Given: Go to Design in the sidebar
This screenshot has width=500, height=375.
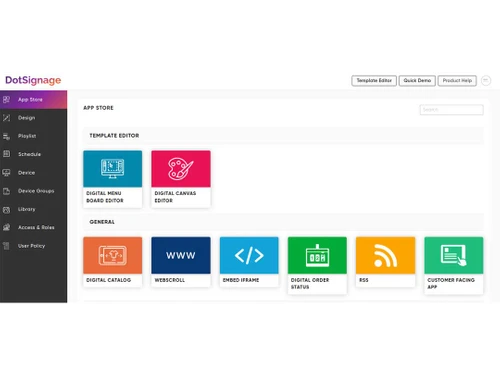Looking at the screenshot, I should coord(33,118).
